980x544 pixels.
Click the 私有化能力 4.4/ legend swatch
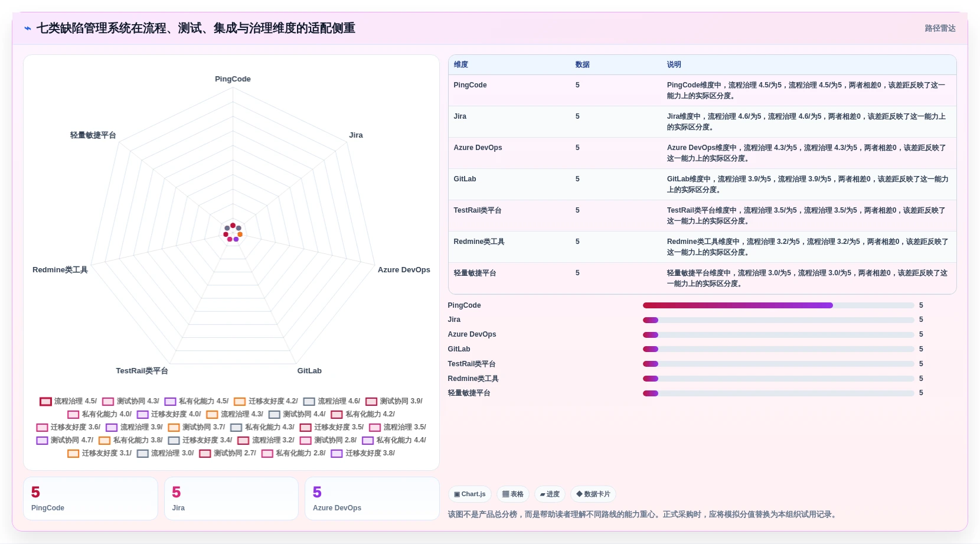click(x=368, y=441)
